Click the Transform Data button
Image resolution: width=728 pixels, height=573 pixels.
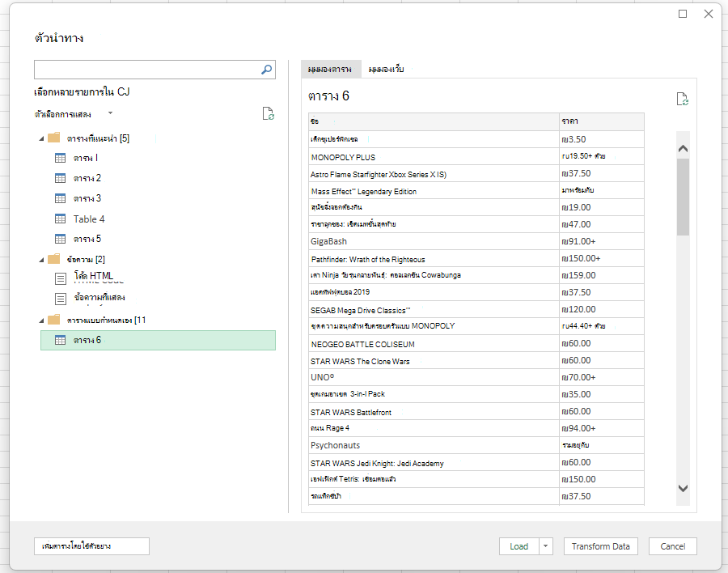(x=600, y=546)
